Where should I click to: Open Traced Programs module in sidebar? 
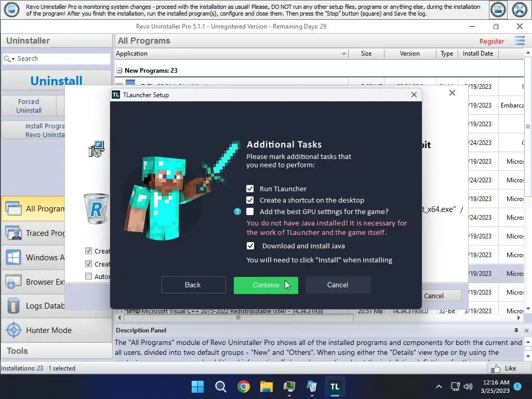34,233
